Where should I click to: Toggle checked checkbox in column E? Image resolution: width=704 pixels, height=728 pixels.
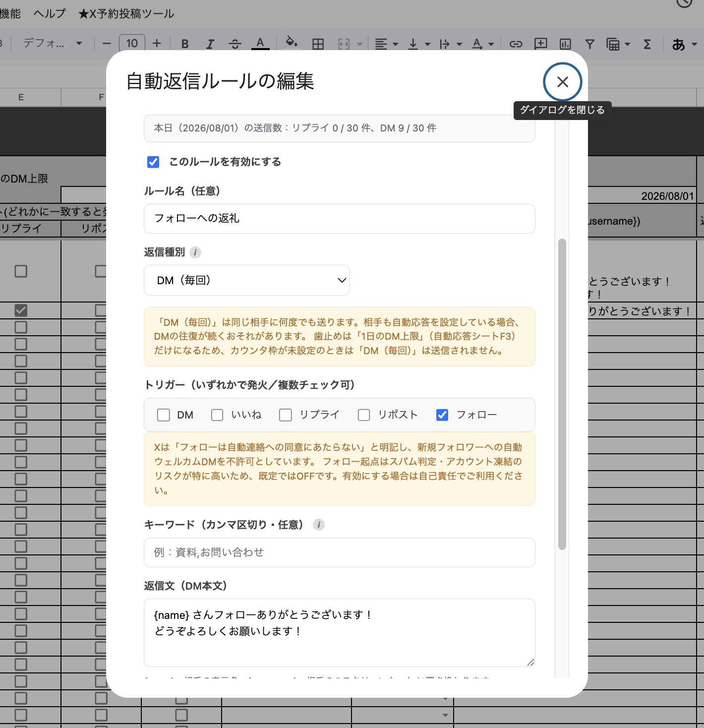coord(21,310)
